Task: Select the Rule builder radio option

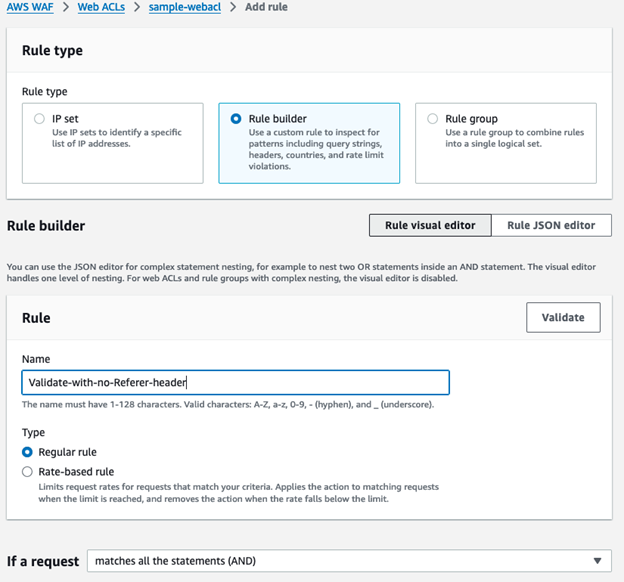Action: (236, 119)
